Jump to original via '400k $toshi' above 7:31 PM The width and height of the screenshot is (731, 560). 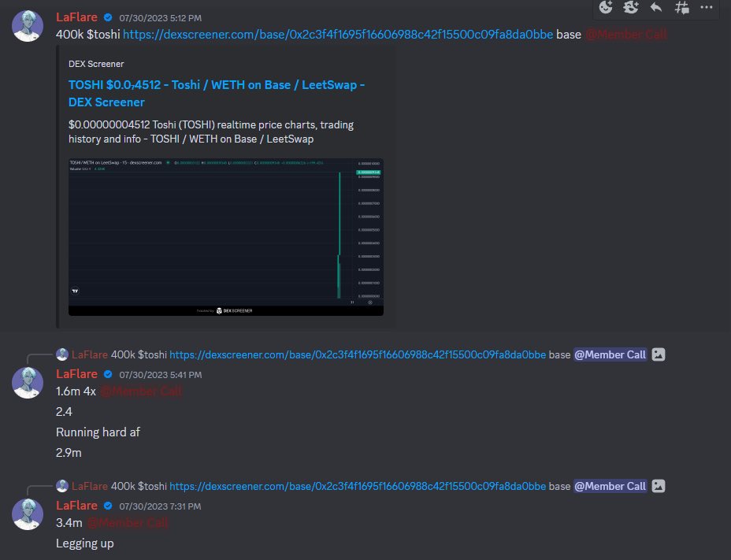point(139,486)
